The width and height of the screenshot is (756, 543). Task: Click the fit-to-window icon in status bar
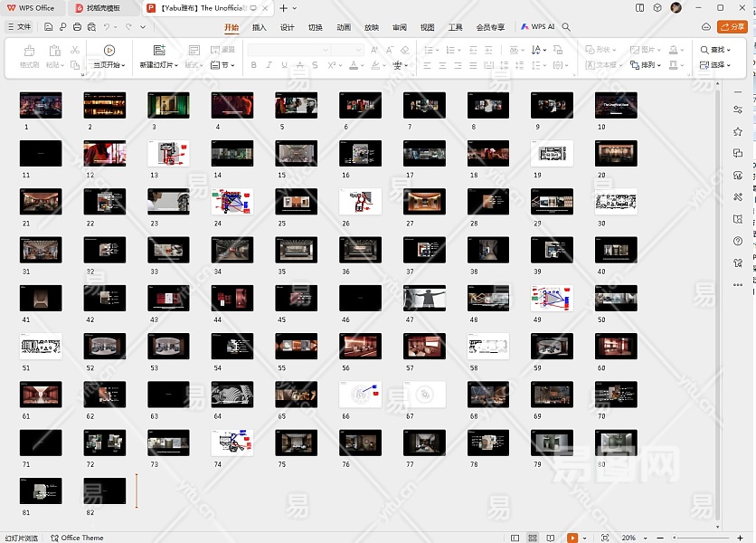[x=603, y=538]
